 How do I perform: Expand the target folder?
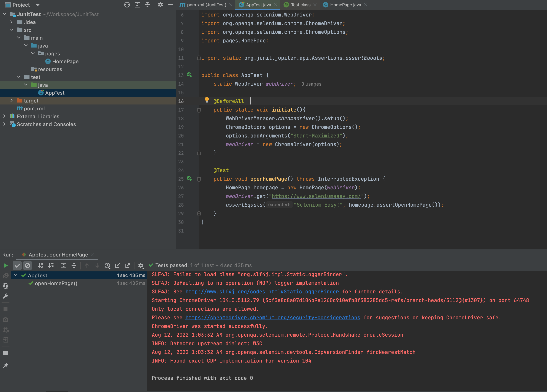coord(11,101)
